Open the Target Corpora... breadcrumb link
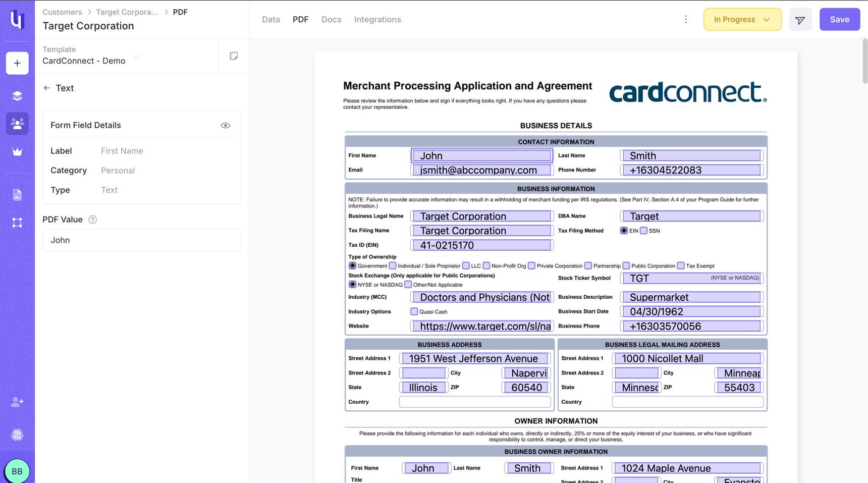 [x=127, y=12]
